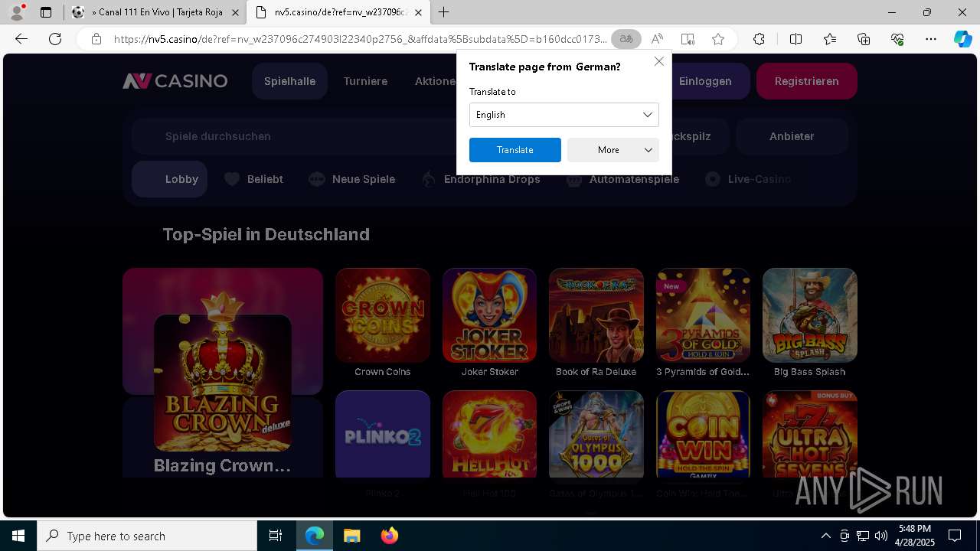Open the notification center icon
The width and height of the screenshot is (980, 551).
coord(955,536)
